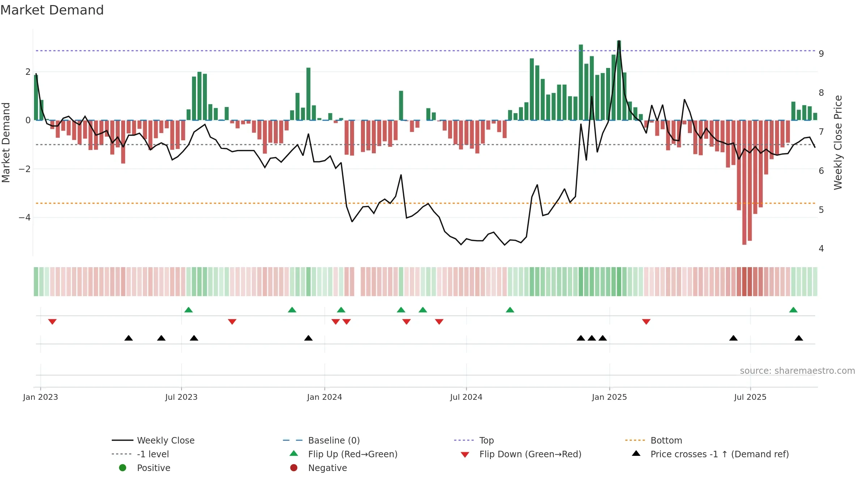
Task: Click the deepest red bar near Jul 2025
Action: [744, 183]
